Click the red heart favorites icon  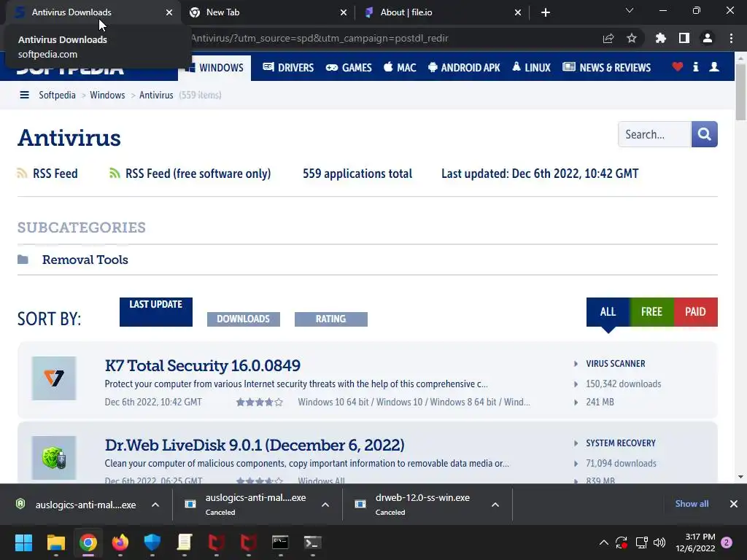click(678, 67)
